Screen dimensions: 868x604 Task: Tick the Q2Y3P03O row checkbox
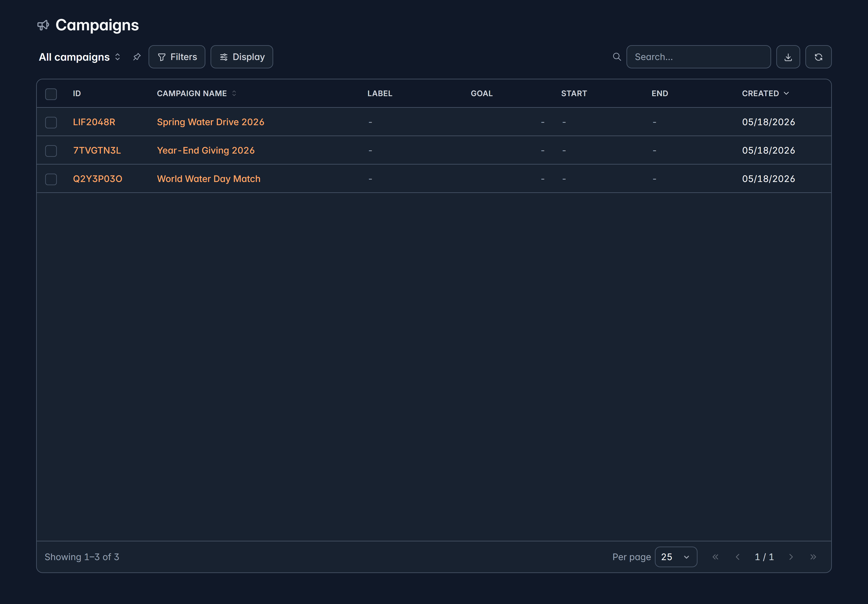(51, 179)
